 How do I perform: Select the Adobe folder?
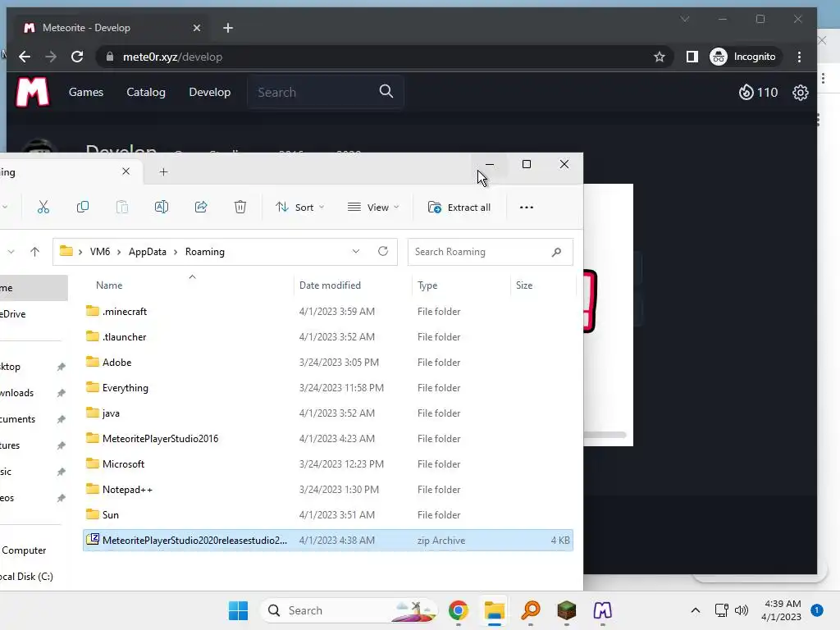pyautogui.click(x=328, y=362)
